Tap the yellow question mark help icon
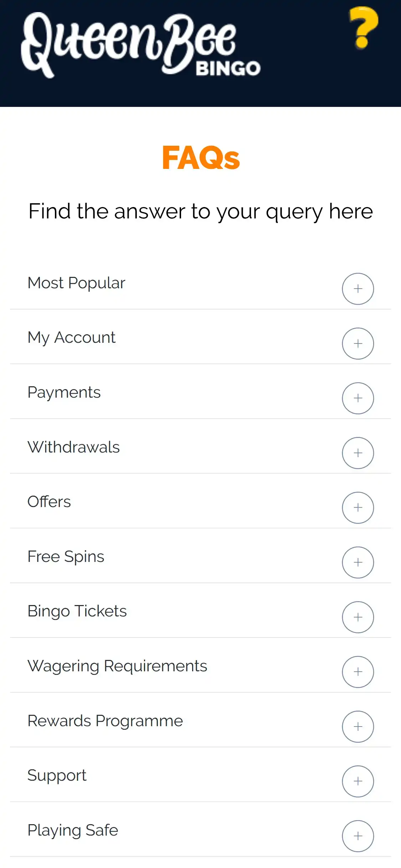 pyautogui.click(x=363, y=28)
